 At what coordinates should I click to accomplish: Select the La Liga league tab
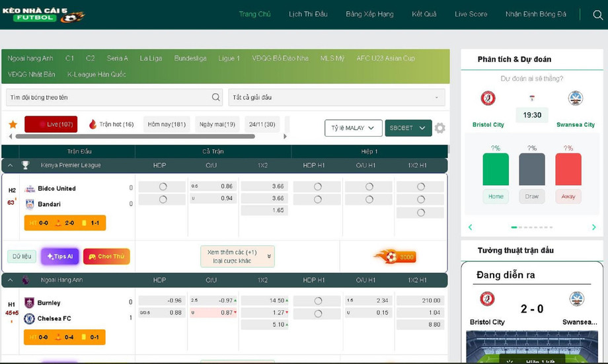tap(151, 58)
